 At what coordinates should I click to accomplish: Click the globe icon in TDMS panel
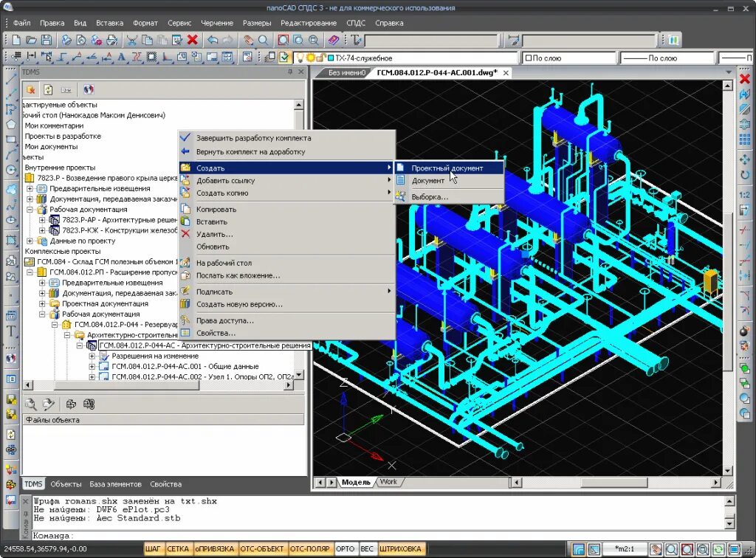pos(89,89)
